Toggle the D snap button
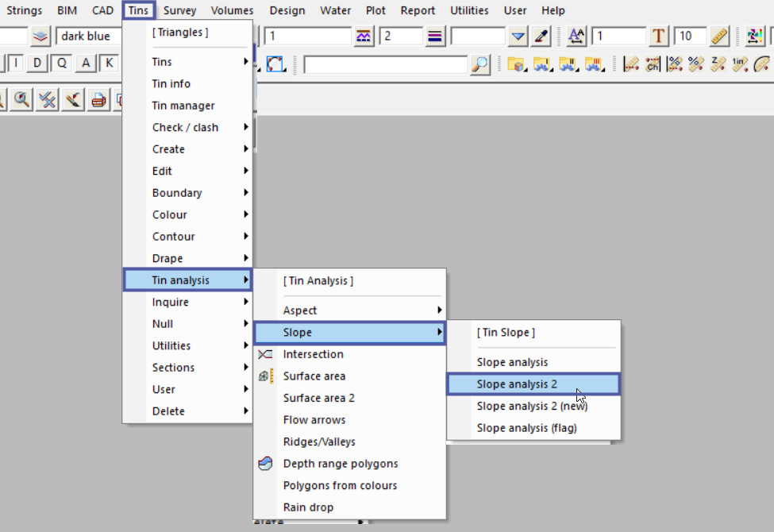This screenshot has width=774, height=532. (37, 64)
